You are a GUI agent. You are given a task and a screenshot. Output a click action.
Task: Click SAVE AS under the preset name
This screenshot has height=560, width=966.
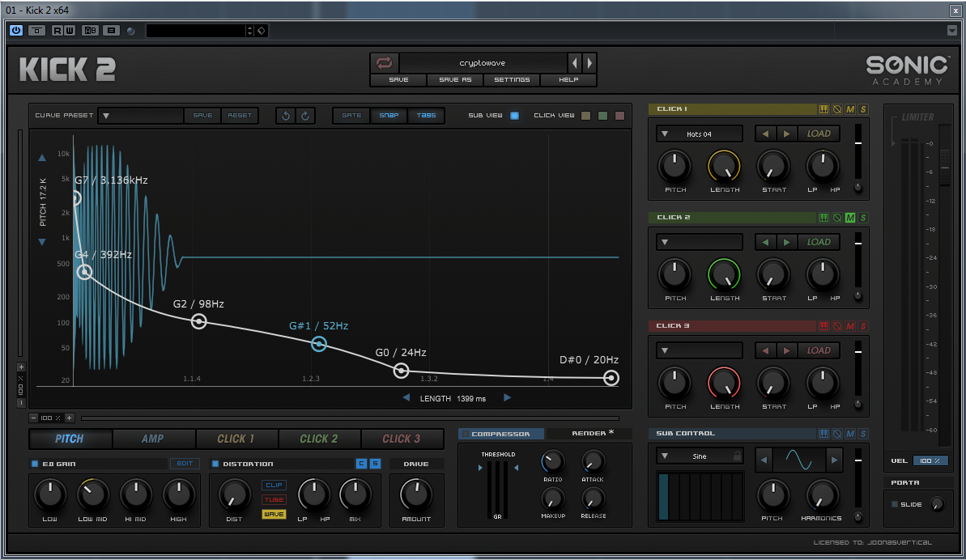coord(455,80)
